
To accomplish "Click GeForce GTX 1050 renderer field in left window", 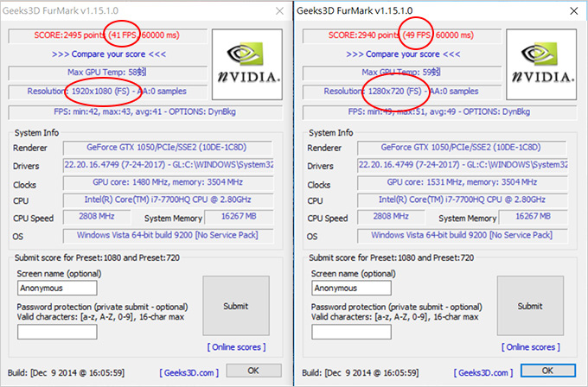I will coord(167,148).
